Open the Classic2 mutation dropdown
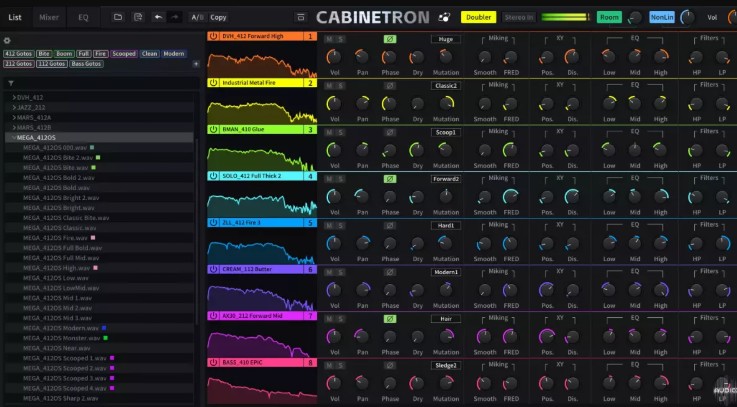Image resolution: width=737 pixels, height=407 pixels. pos(446,86)
